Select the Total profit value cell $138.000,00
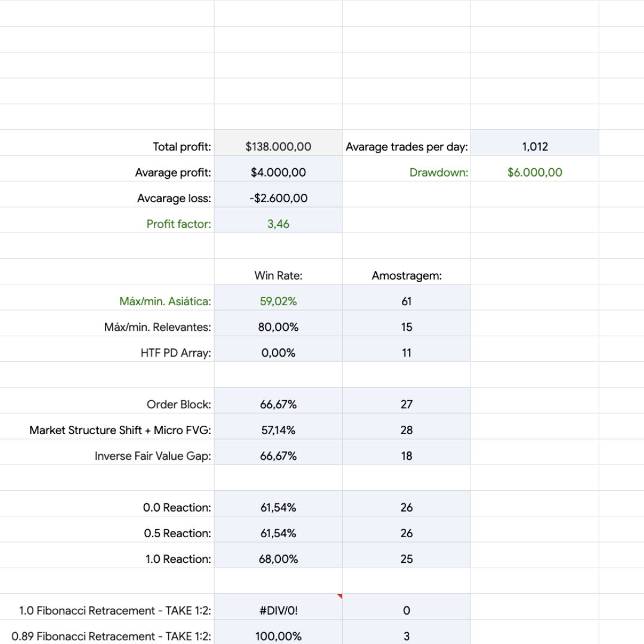The width and height of the screenshot is (644, 644). [278, 147]
